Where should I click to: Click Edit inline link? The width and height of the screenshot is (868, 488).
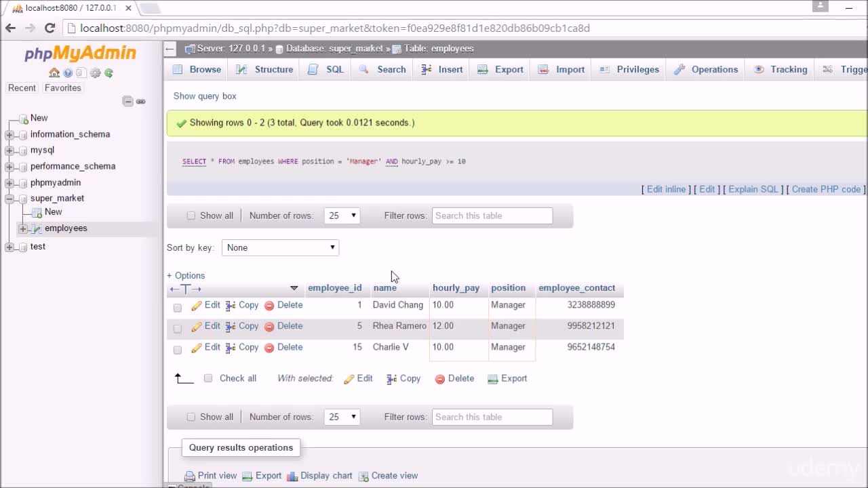pos(666,189)
